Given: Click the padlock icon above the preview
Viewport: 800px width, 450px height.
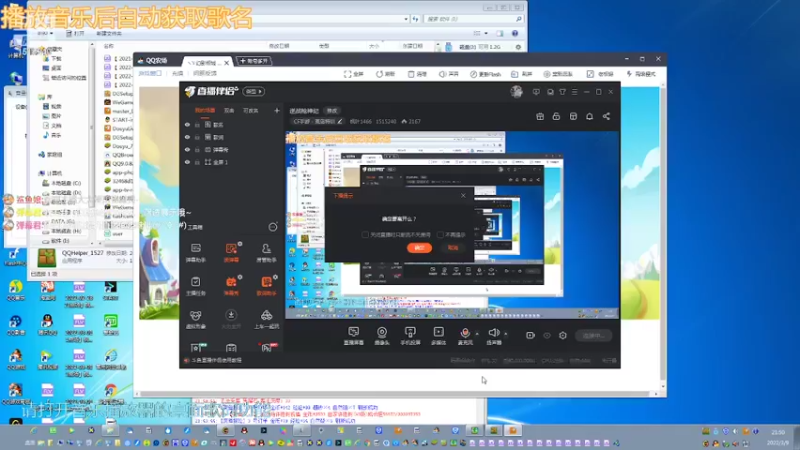Looking at the screenshot, I should pos(556,116).
